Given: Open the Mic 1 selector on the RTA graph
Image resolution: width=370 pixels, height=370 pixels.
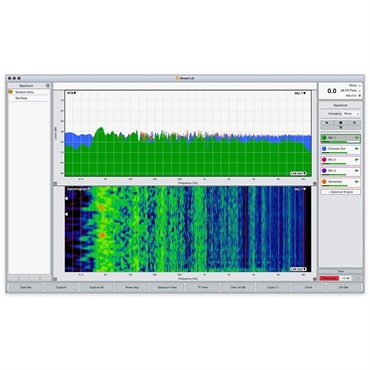Looking at the screenshot, I should point(300,93).
